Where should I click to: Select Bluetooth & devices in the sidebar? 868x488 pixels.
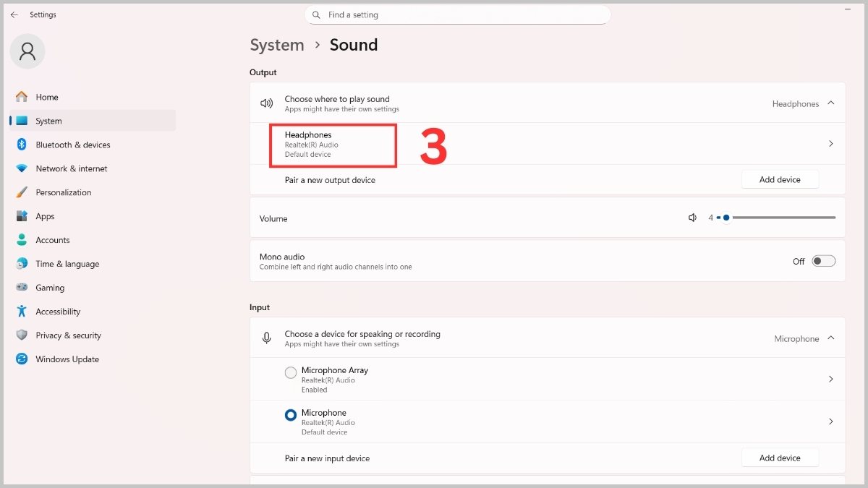pyautogui.click(x=73, y=145)
